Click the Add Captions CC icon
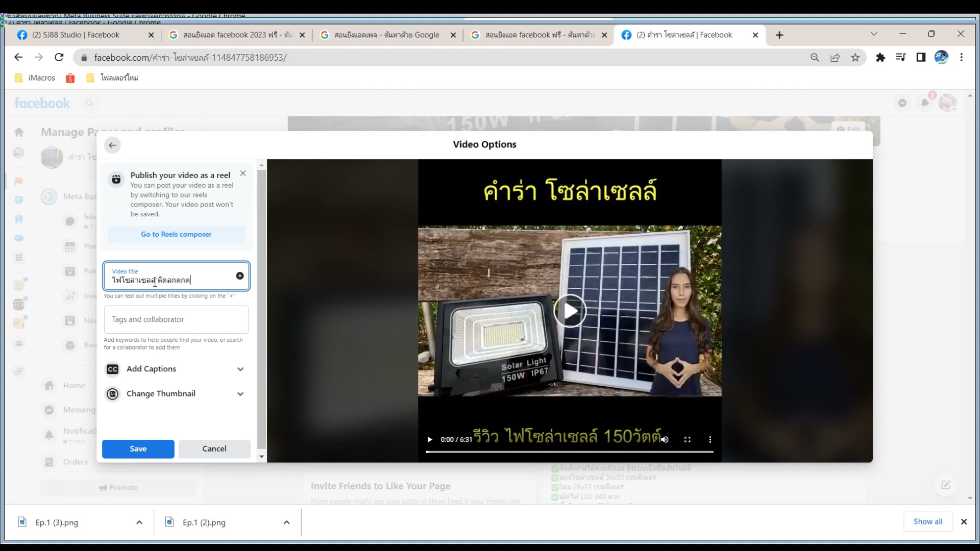Viewport: 980px width, 551px height. tap(113, 369)
